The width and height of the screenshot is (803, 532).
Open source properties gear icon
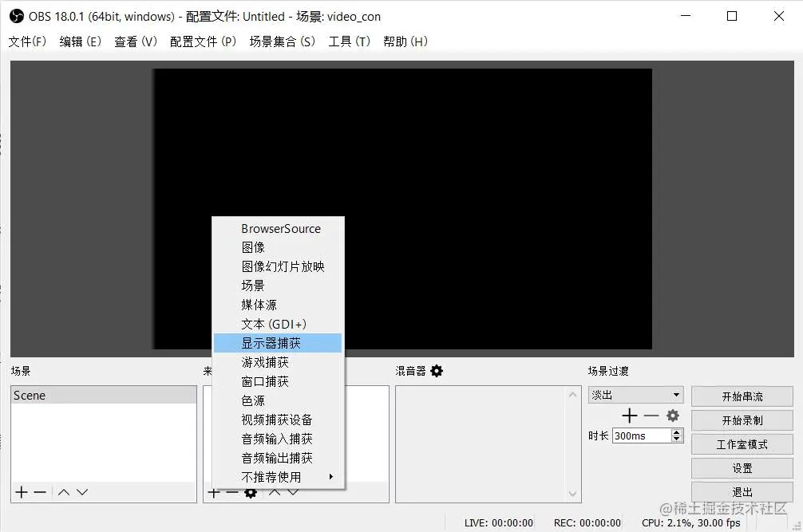[251, 493]
